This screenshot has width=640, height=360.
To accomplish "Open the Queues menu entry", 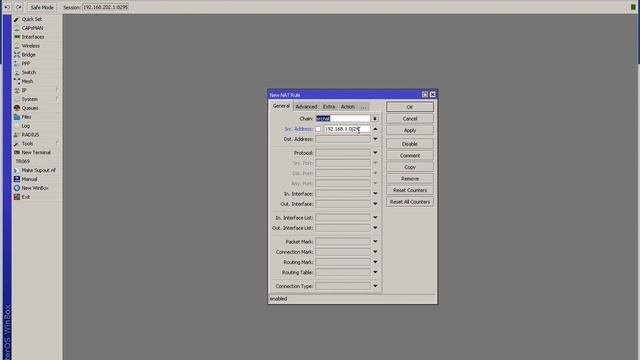I will (30, 108).
